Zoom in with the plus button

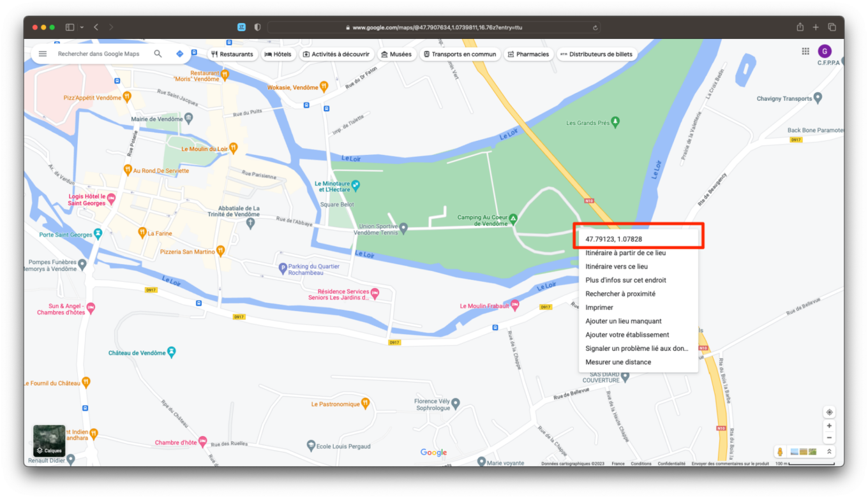829,426
